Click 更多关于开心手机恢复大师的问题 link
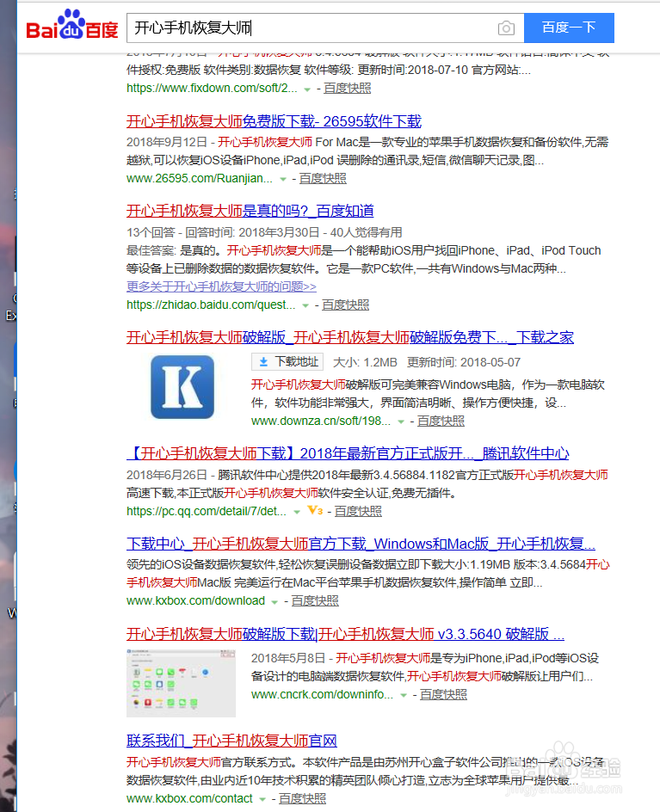Image resolution: width=660 pixels, height=812 pixels. click(221, 286)
